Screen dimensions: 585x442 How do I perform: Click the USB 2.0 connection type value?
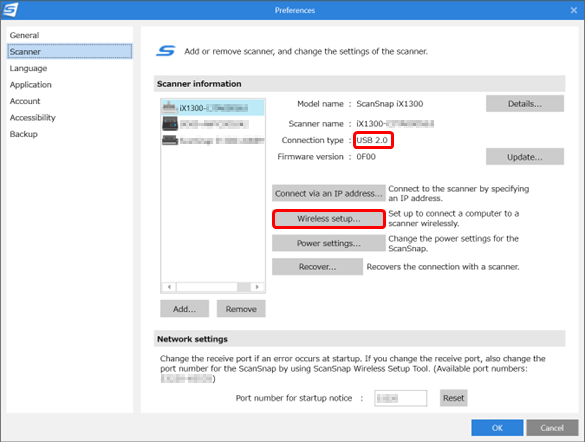[x=372, y=140]
